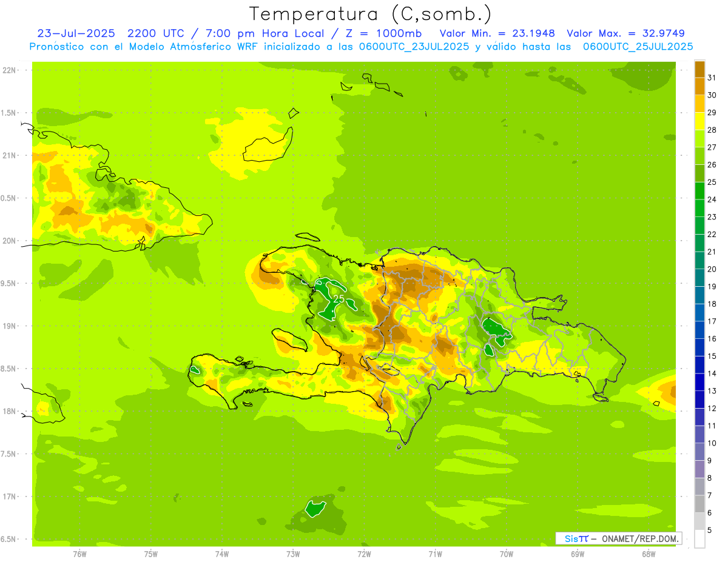This screenshot has height=562, width=728.
Task: Click the '9.5N' latitude axis label
Action: 9,283
